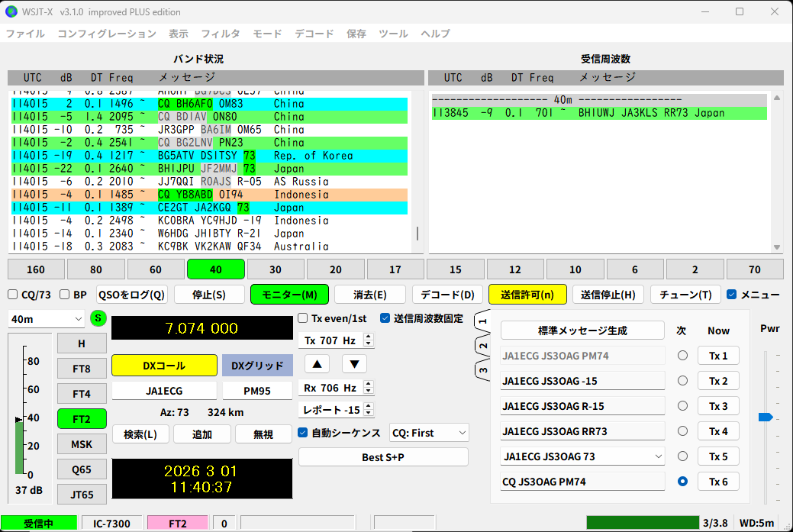The image size is (793, 532).
Task: Select the next radio button for Tx 4
Action: (683, 431)
